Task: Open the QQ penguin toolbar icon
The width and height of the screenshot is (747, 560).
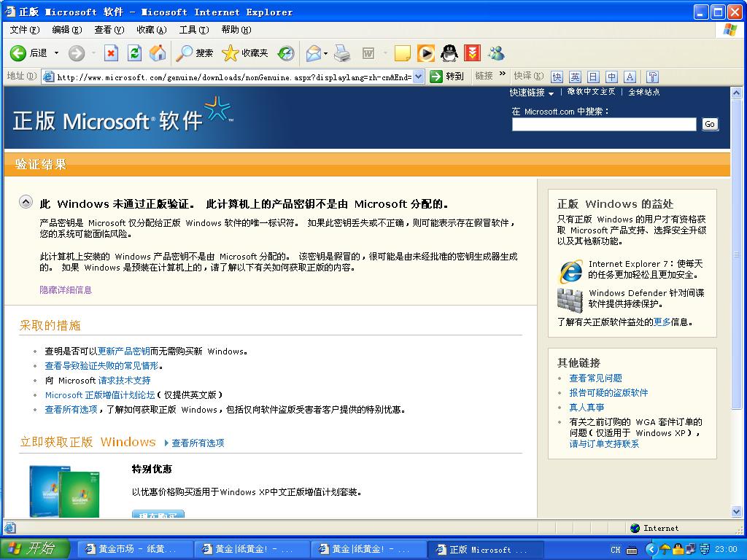Action: click(x=449, y=52)
